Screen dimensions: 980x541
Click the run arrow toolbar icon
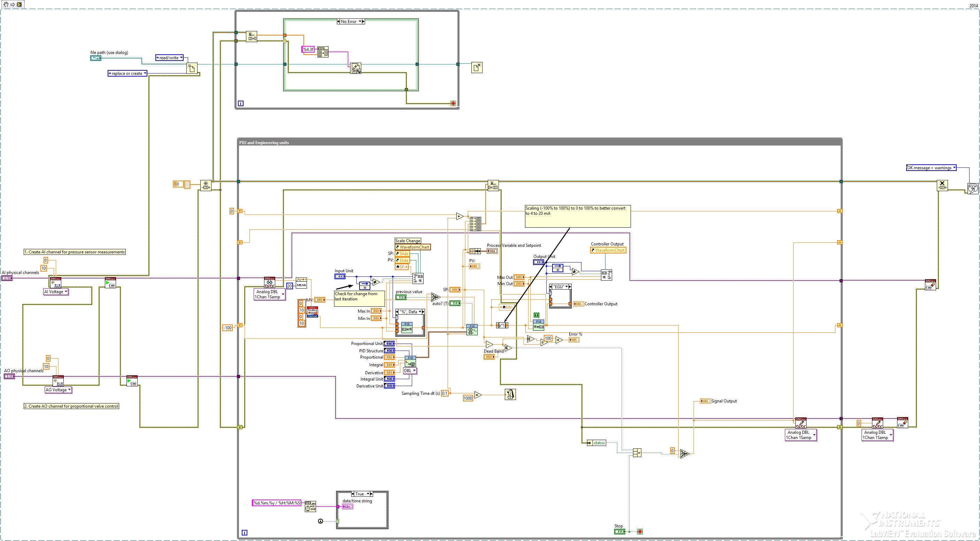(x=13, y=4)
